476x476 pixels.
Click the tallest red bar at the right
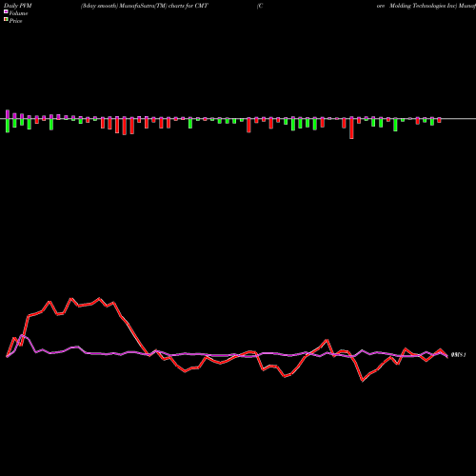pos(351,128)
